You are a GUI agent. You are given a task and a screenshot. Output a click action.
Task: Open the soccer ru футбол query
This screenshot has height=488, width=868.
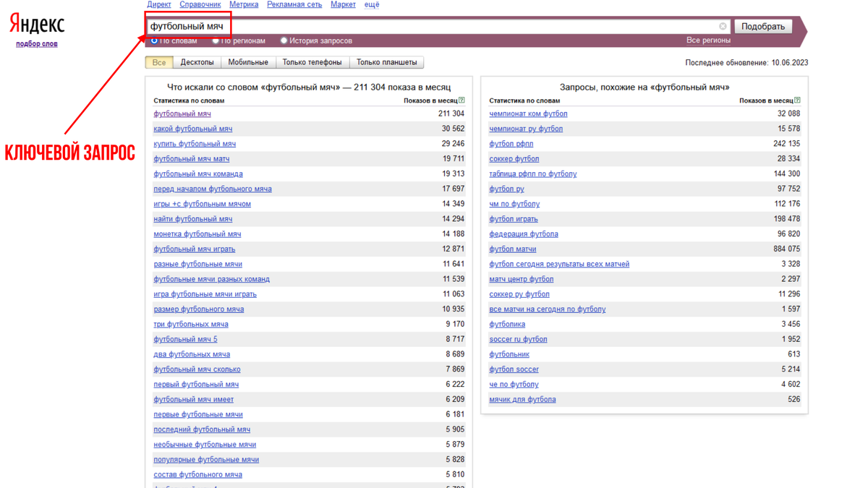518,339
